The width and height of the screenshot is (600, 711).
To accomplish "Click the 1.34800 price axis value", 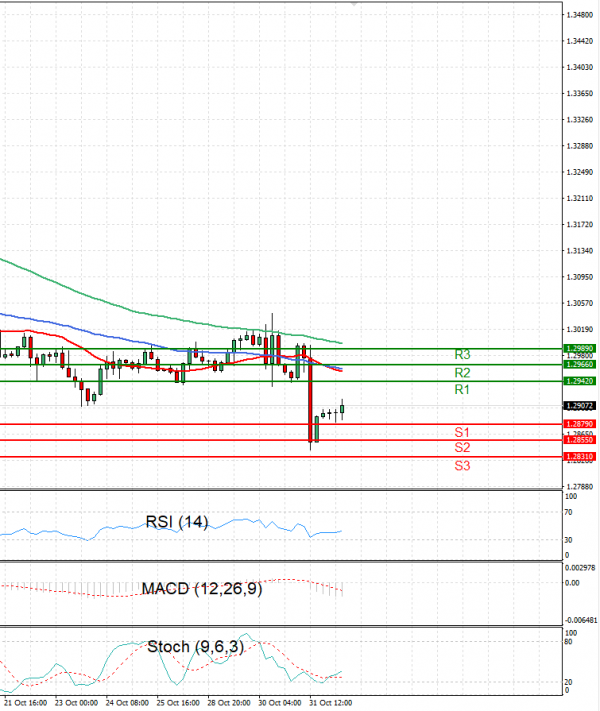I will point(580,15).
